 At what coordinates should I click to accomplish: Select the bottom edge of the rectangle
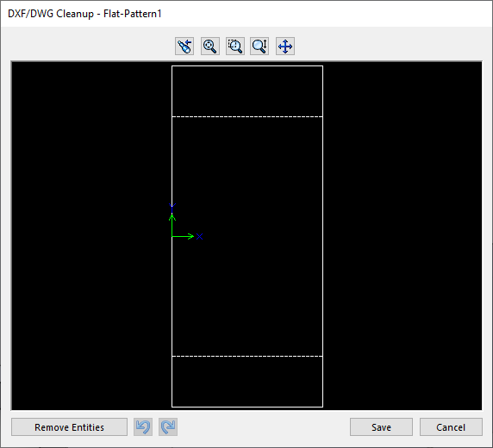coord(247,407)
